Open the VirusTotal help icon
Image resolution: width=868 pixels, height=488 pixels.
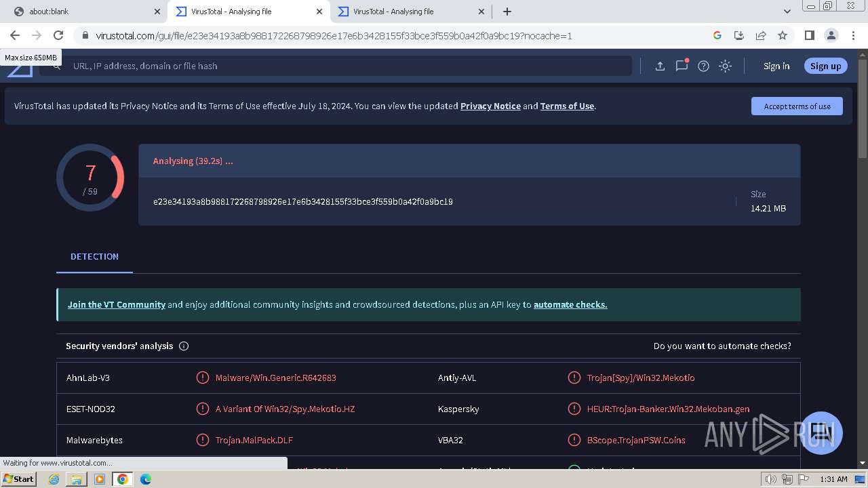point(703,66)
